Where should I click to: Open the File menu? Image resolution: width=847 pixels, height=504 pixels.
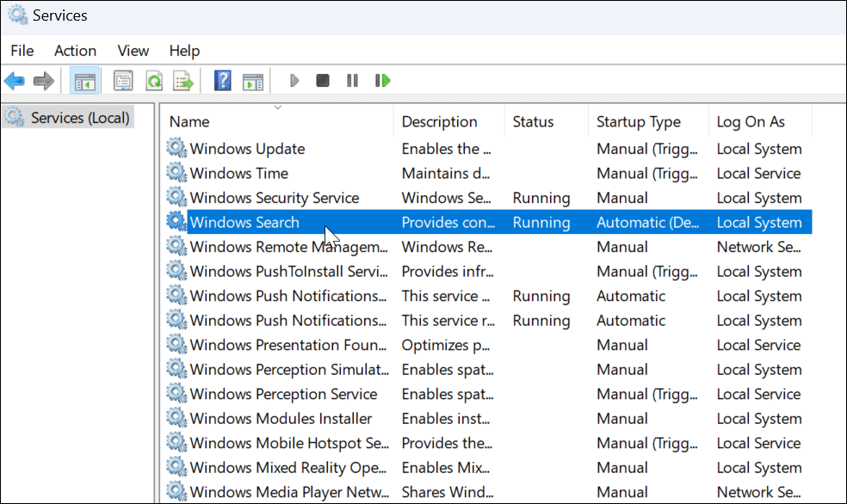[22, 51]
